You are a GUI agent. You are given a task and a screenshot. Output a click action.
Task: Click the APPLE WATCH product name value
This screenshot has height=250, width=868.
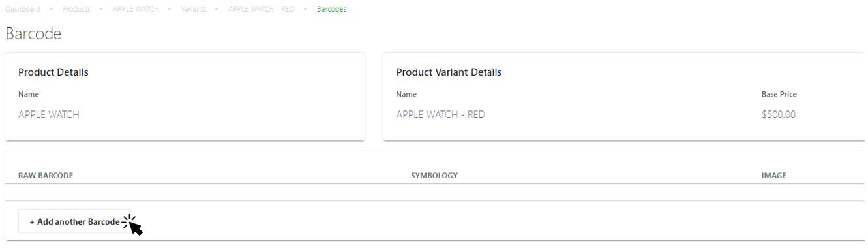(49, 115)
